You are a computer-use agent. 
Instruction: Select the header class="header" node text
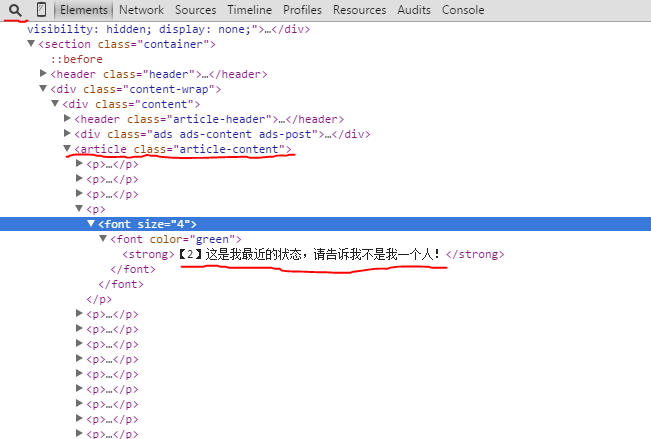point(159,74)
